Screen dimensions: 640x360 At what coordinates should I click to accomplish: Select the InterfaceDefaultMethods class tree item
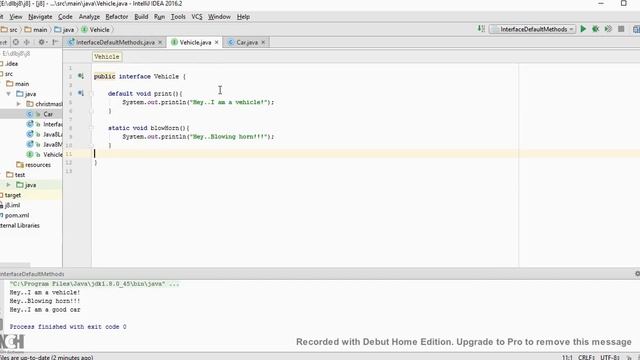click(x=44, y=124)
